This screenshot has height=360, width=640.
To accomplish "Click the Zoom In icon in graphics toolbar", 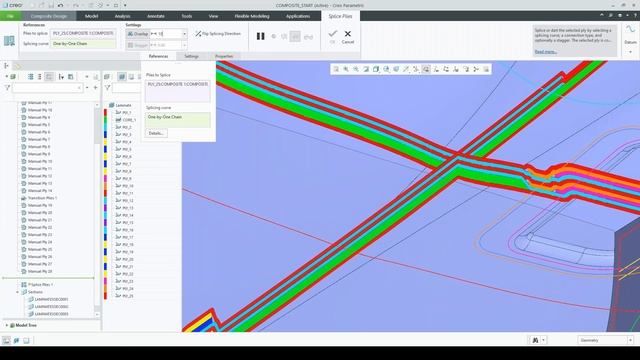I will (346, 69).
